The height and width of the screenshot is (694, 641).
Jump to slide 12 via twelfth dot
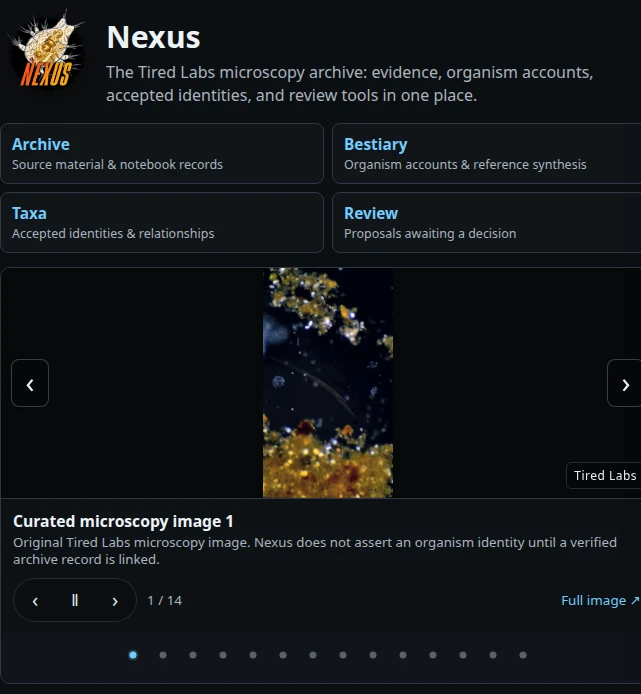click(x=463, y=655)
